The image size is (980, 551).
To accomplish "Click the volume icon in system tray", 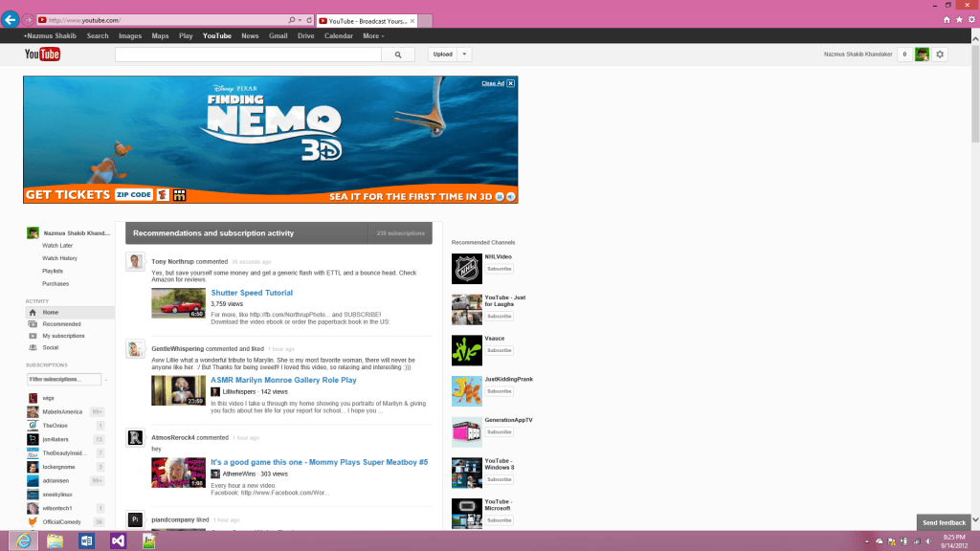I will [928, 541].
